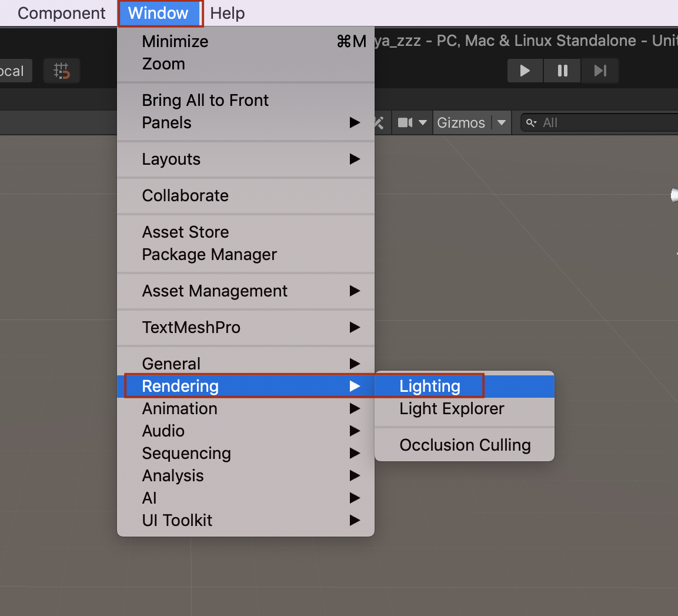Switch handle orientation using the Local button
Screen dimensions: 678x616
[14, 71]
